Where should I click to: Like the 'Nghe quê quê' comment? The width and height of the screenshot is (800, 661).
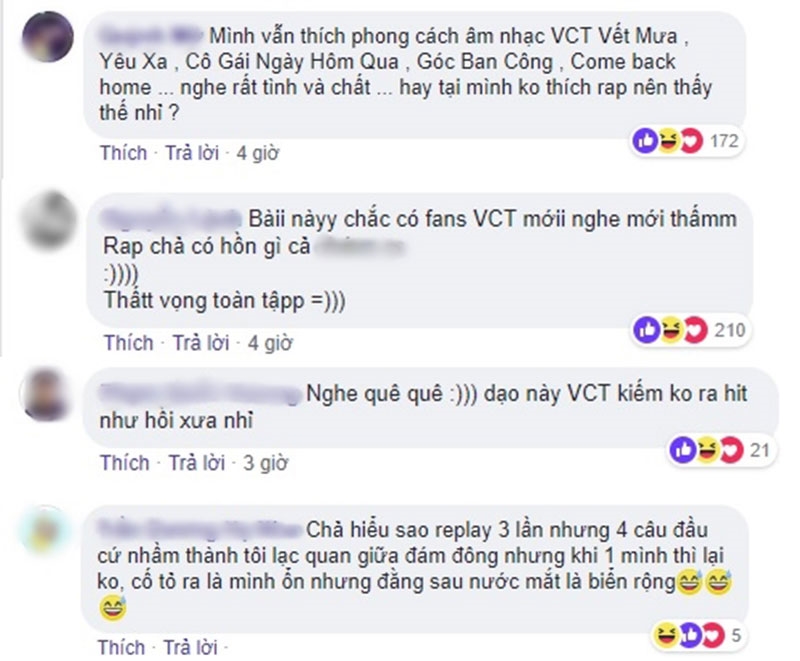coord(125,463)
